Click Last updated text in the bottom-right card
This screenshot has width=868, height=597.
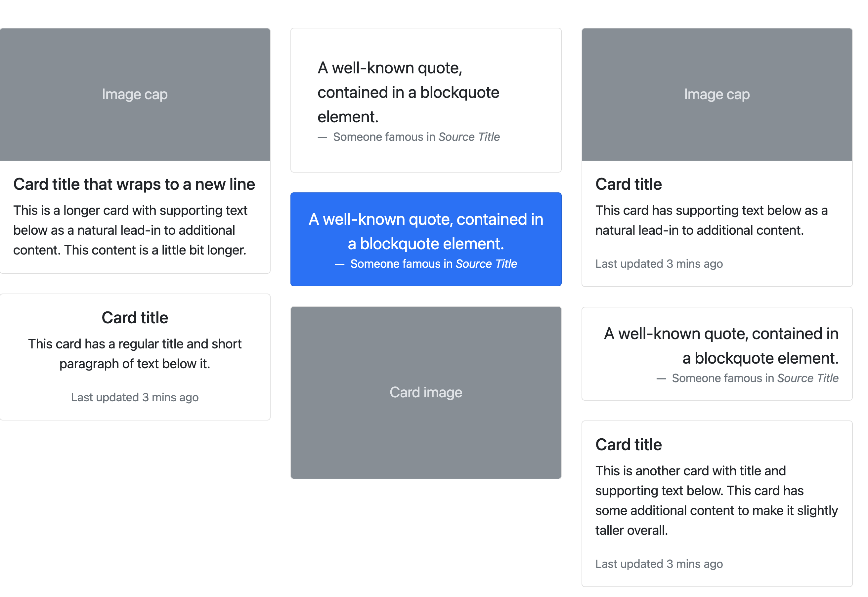coord(659,564)
